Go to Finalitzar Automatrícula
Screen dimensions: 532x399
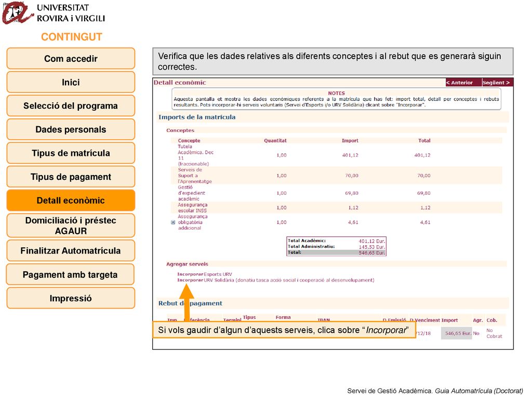[71, 251]
